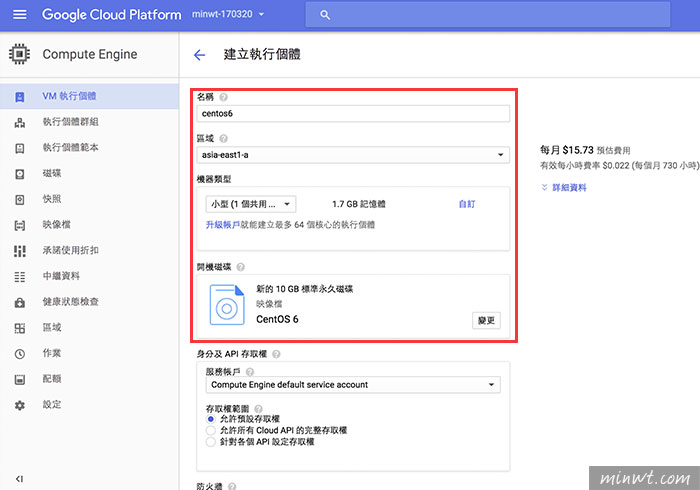700x490 pixels.
Task: Click the 作業 clock sidebar icon
Action: [20, 354]
